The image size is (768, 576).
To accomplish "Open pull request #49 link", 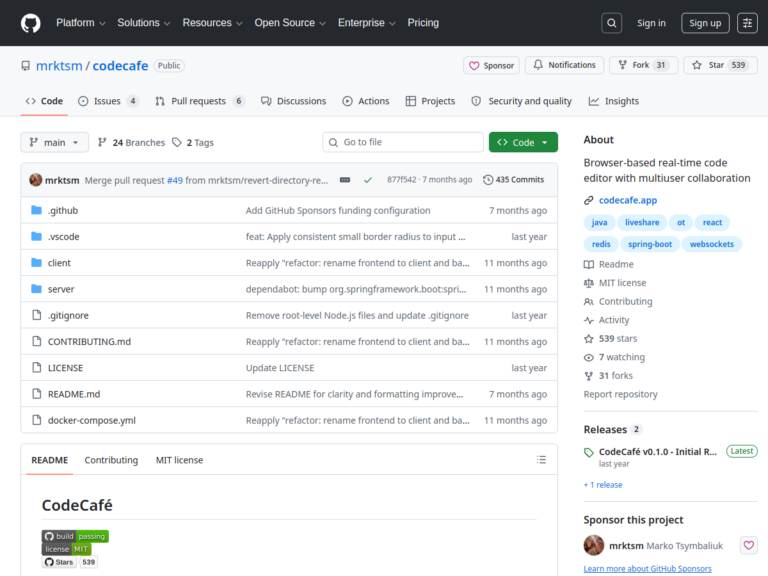I will [174, 180].
